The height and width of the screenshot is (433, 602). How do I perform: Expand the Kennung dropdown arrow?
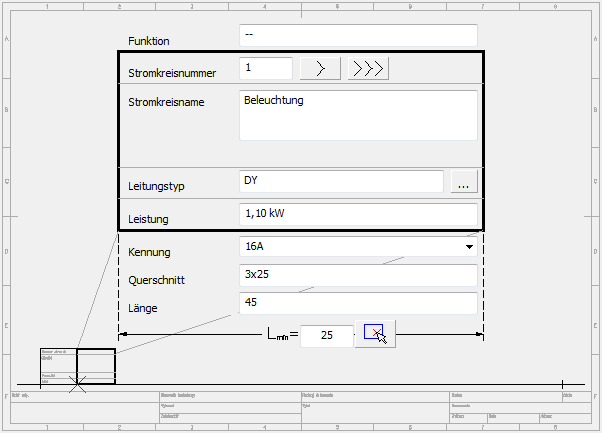[x=469, y=246]
